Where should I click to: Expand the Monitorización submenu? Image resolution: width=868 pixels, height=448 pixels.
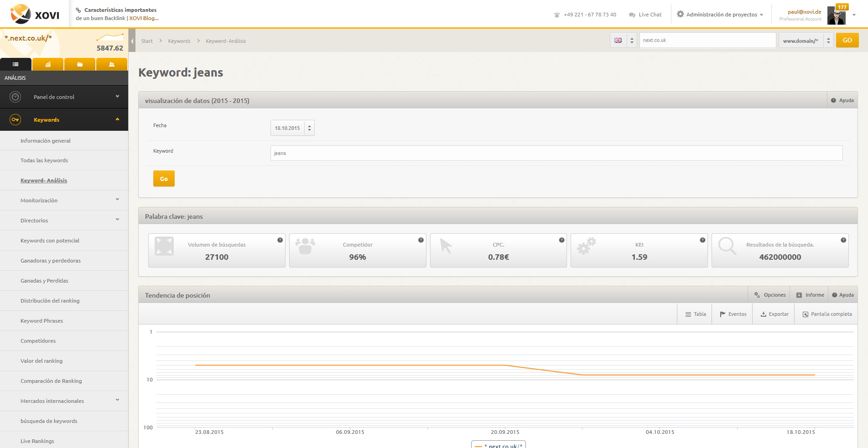click(x=117, y=200)
